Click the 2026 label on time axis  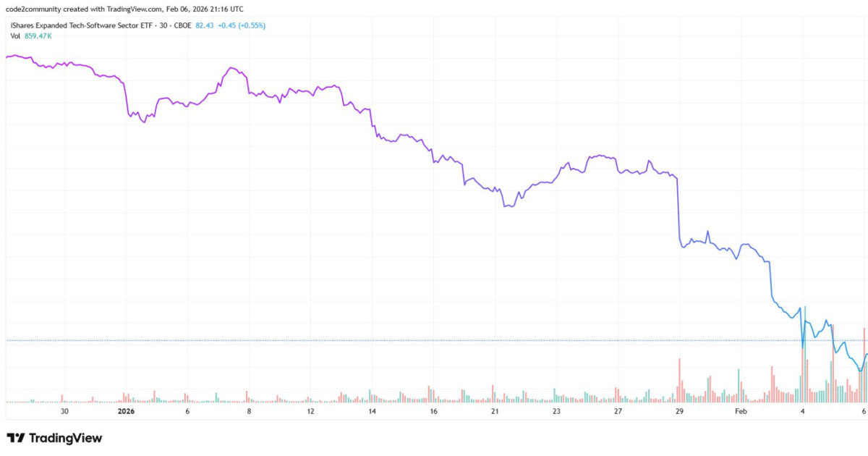[x=126, y=411]
